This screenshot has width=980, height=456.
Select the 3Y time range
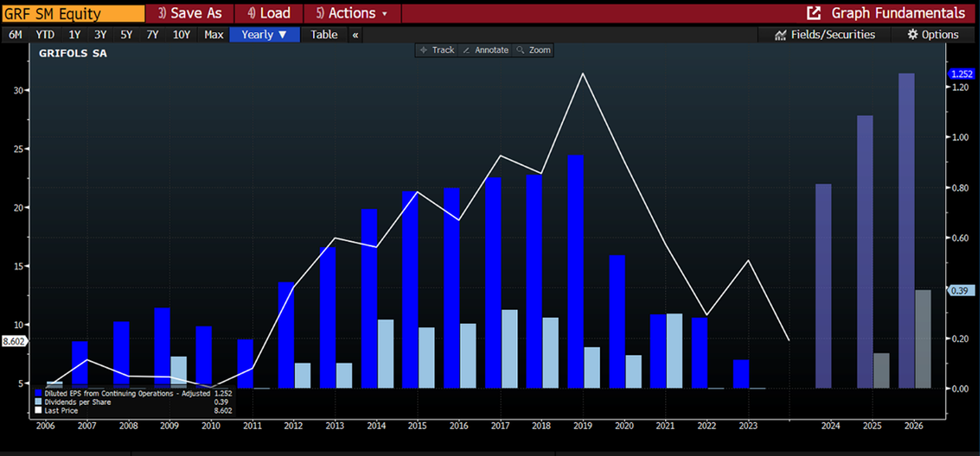tap(100, 35)
